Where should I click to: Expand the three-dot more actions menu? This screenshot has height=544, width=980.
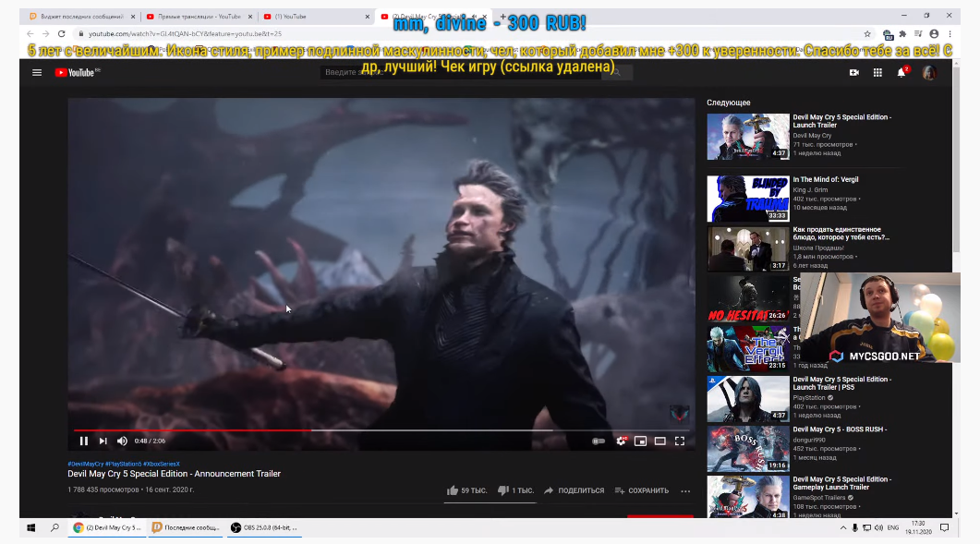tap(685, 490)
